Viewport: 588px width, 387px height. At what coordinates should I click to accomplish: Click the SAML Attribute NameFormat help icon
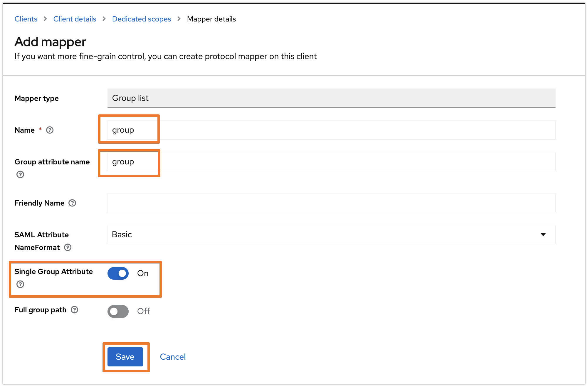(x=68, y=247)
